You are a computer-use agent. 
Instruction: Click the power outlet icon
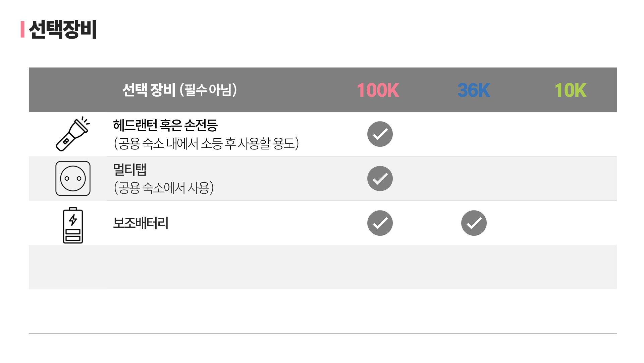point(73,179)
